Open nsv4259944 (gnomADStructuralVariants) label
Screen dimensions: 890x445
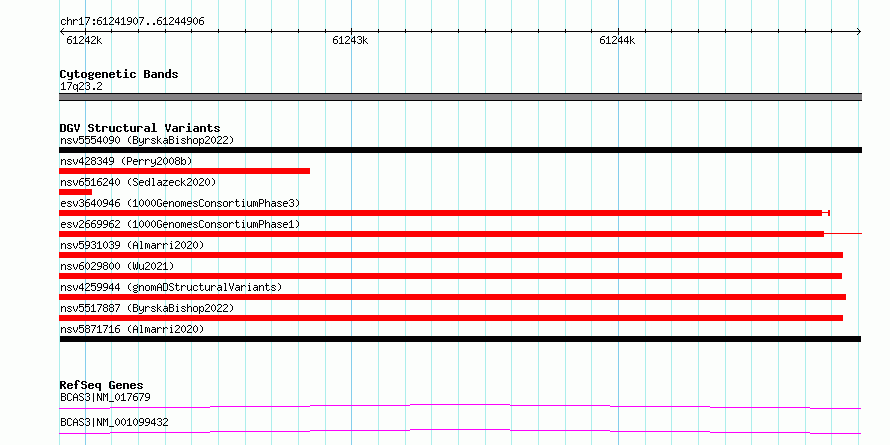(171, 287)
